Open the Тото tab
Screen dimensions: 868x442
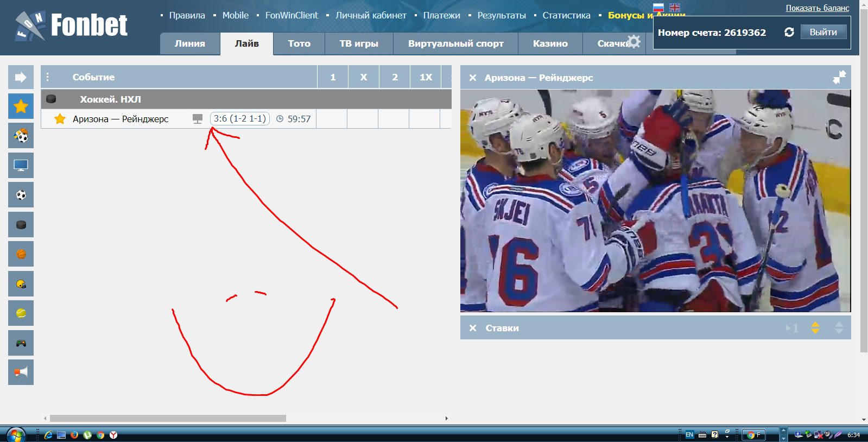coord(299,43)
